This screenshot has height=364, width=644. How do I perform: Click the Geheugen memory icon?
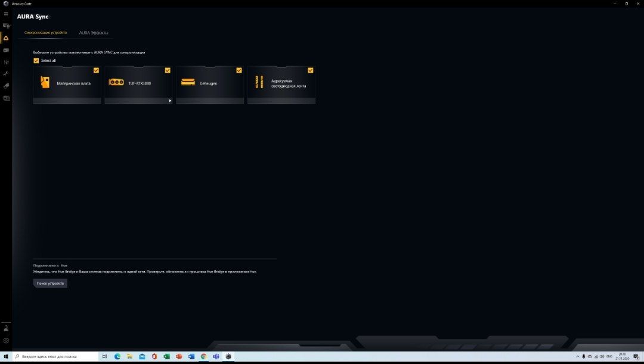(x=188, y=82)
